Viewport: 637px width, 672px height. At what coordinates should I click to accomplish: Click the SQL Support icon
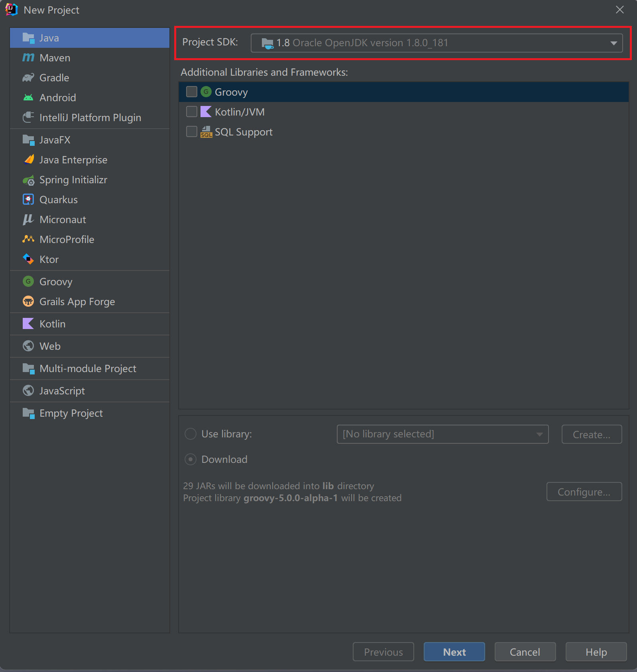tap(206, 132)
